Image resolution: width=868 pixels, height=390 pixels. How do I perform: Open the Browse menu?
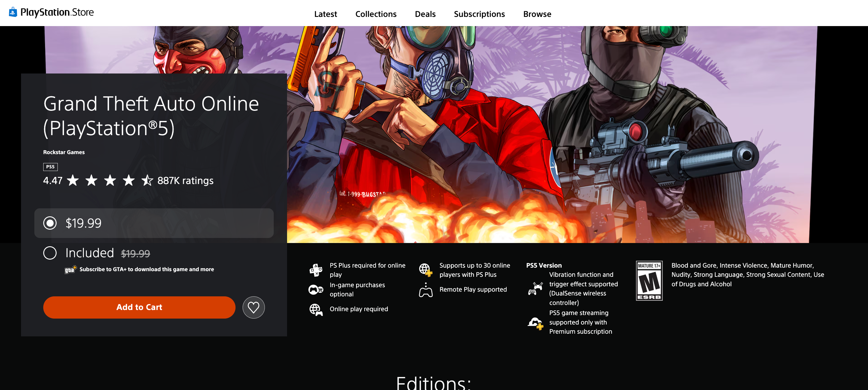point(537,14)
